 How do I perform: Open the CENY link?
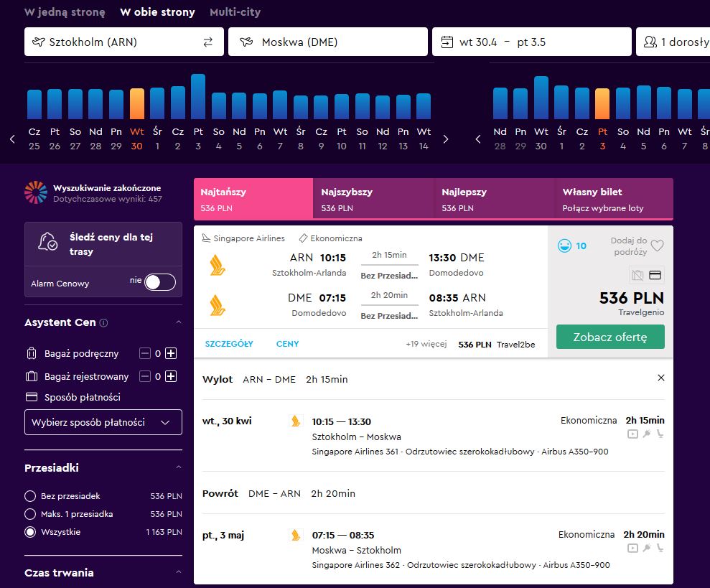(288, 344)
